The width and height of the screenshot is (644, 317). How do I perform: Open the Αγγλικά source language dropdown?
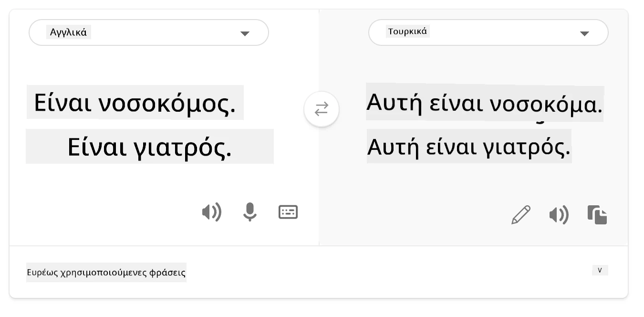click(149, 32)
